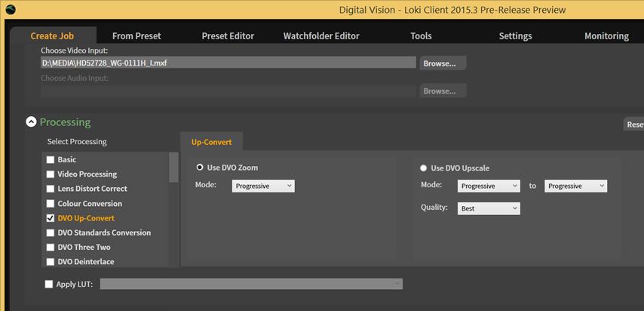
Task: Select the Create Job tab
Action: pos(52,35)
